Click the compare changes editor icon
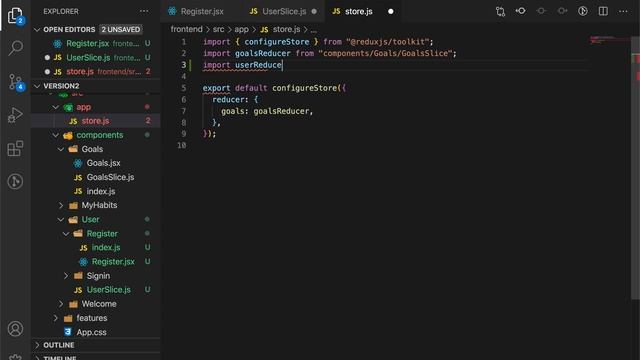Screen dimensions: 640x360 point(500,11)
